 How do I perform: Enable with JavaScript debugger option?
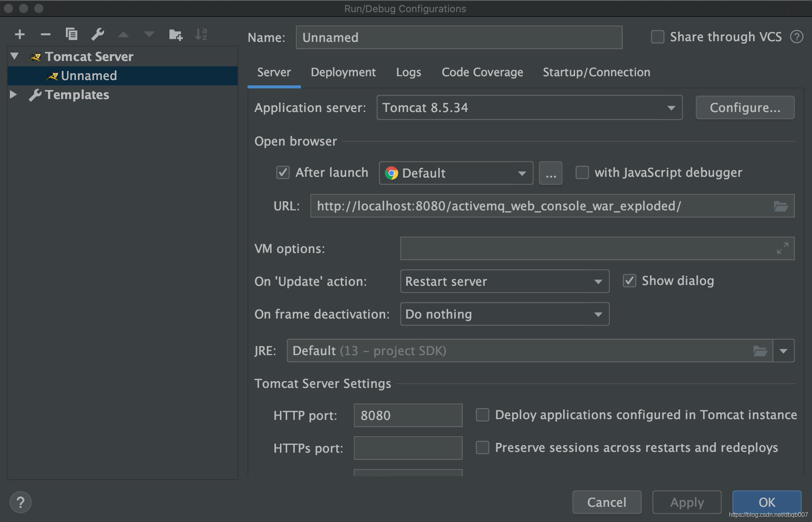pos(582,172)
